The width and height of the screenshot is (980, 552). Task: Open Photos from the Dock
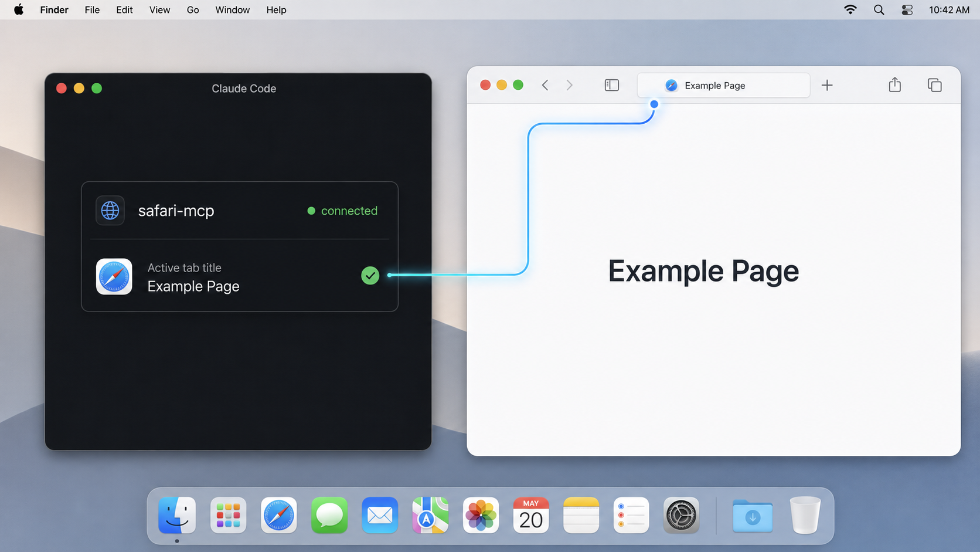click(481, 516)
